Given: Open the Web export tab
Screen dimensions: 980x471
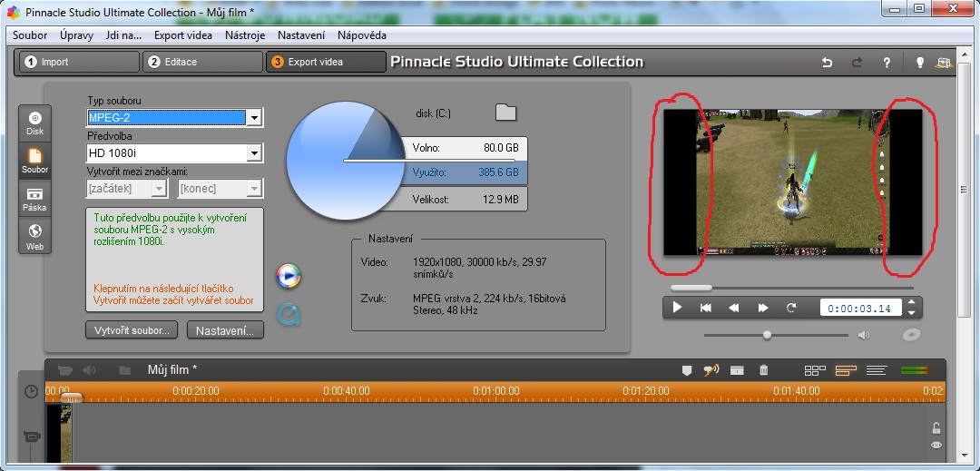Looking at the screenshot, I should pyautogui.click(x=35, y=238).
